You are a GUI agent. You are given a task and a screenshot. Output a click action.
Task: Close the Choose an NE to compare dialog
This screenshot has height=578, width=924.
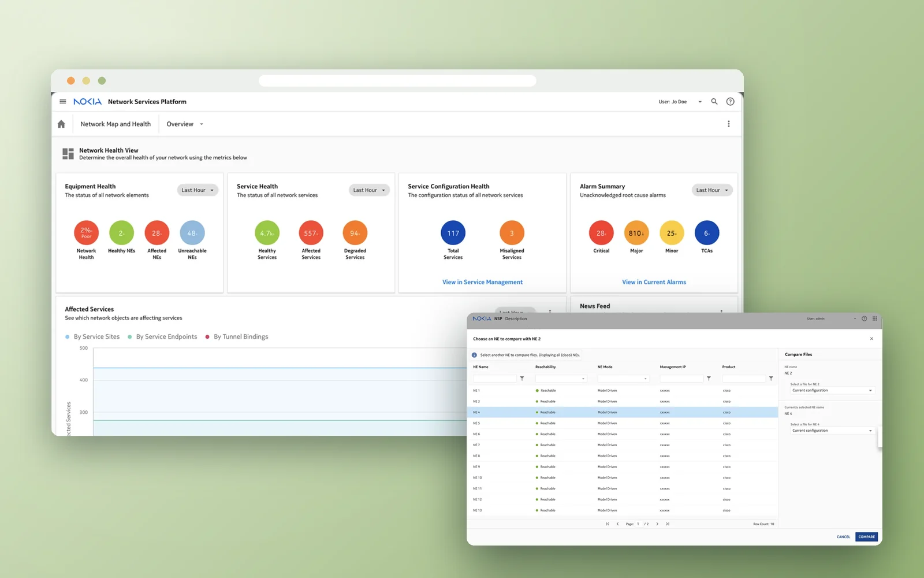coord(871,339)
